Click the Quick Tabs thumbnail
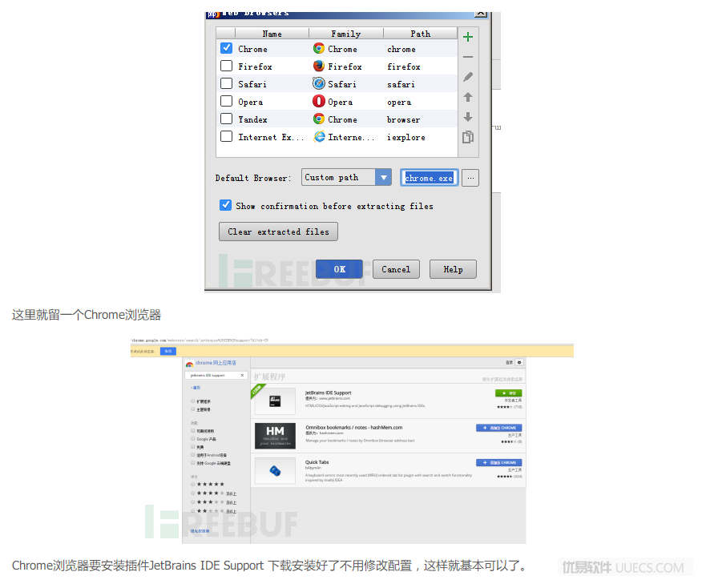Image resolution: width=702 pixels, height=588 pixels. pyautogui.click(x=275, y=471)
